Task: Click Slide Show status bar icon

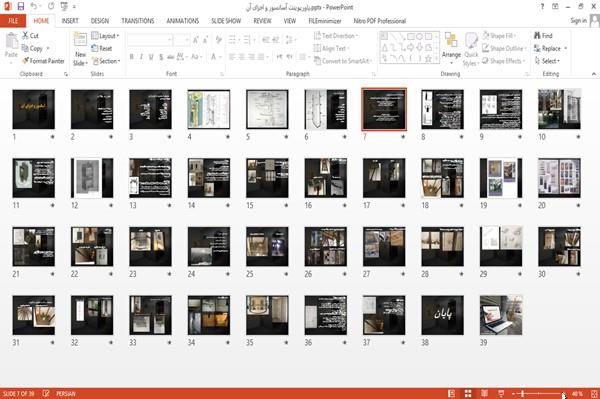Action: click(x=501, y=394)
